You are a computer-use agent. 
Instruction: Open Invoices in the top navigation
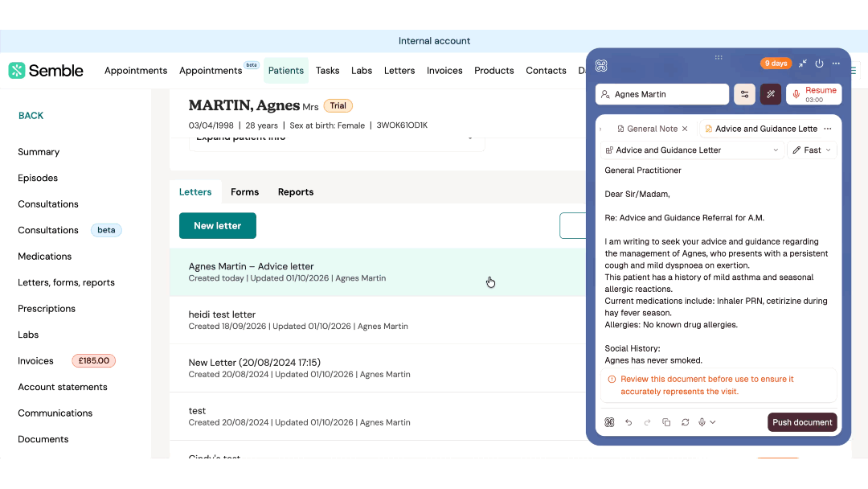[444, 70]
